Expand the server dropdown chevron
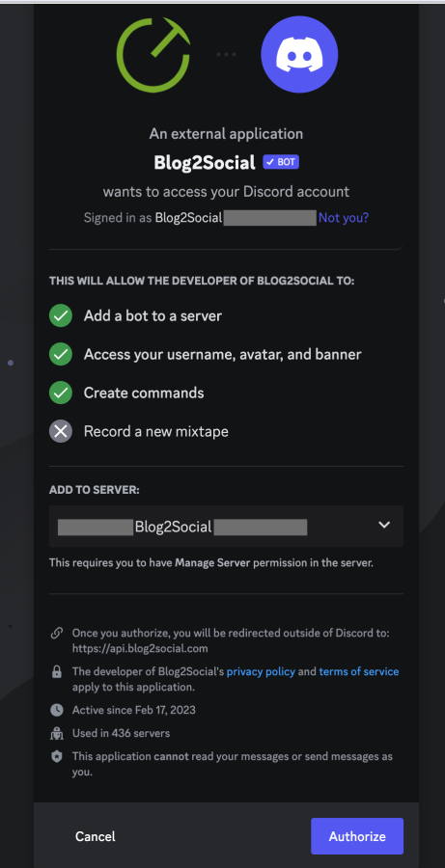 [384, 525]
